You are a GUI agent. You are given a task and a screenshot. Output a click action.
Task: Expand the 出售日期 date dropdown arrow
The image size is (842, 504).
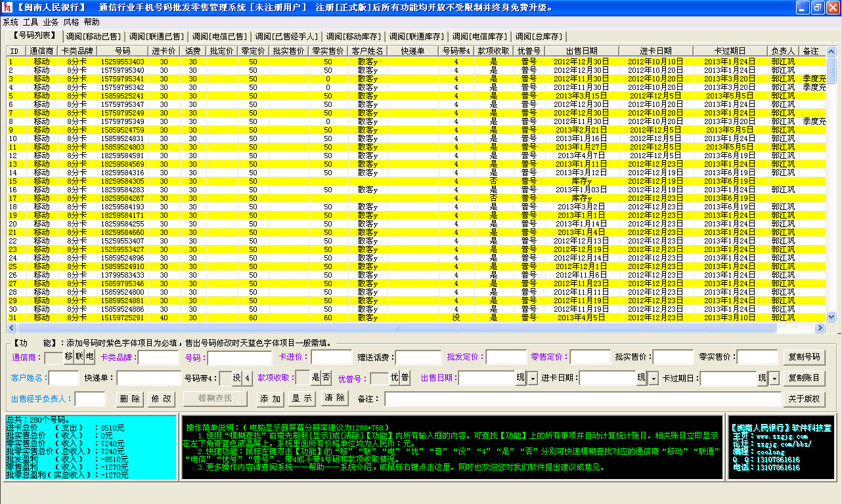point(533,379)
